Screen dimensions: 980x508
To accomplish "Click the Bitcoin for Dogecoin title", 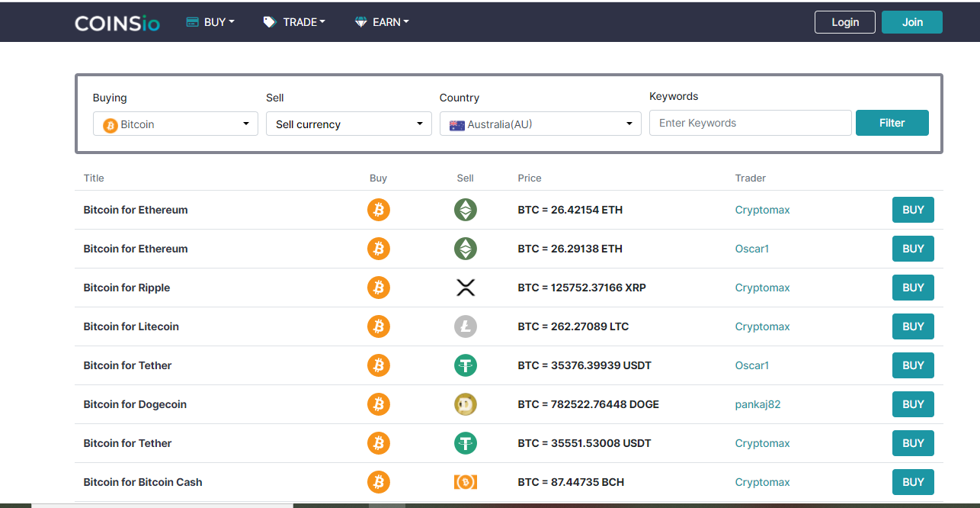I will pos(135,404).
